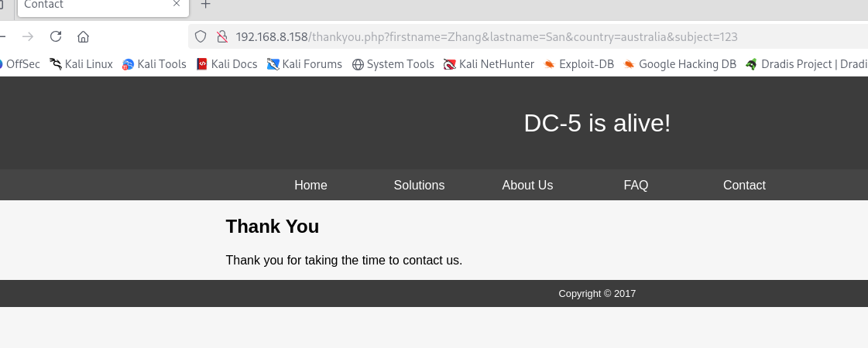
Task: Open the Kali Docs bookmark
Action: [x=226, y=64]
